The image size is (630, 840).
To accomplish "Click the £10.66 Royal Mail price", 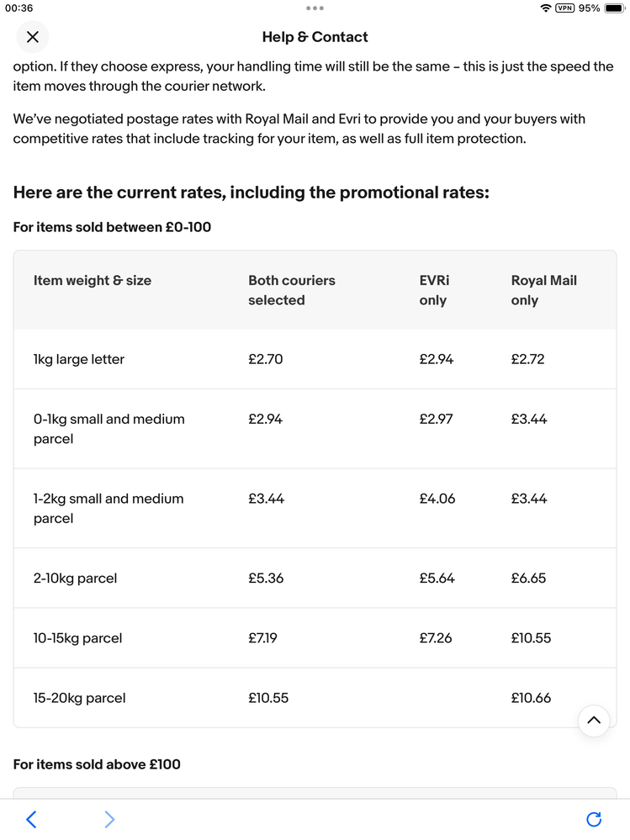I will 531,698.
